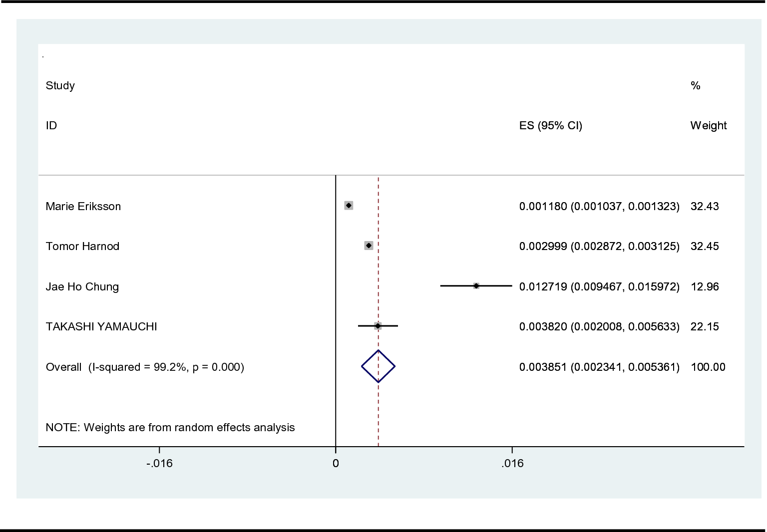Image resolution: width=767 pixels, height=532 pixels.
Task: Click the Tomor Harnod point estimate marker
Action: (x=369, y=246)
